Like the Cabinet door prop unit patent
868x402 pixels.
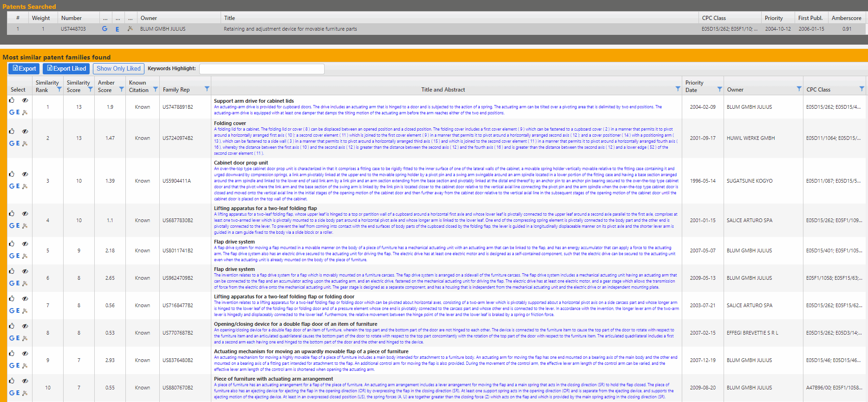pyautogui.click(x=12, y=174)
